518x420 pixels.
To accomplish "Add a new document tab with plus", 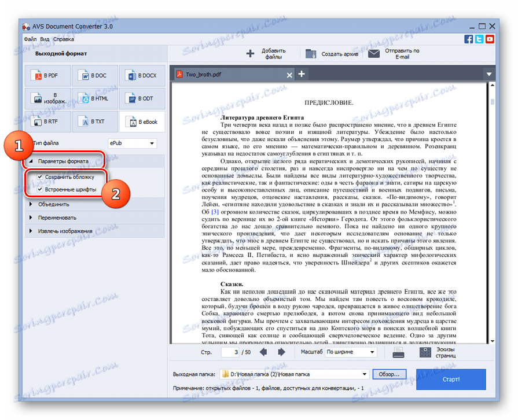I will pos(302,73).
